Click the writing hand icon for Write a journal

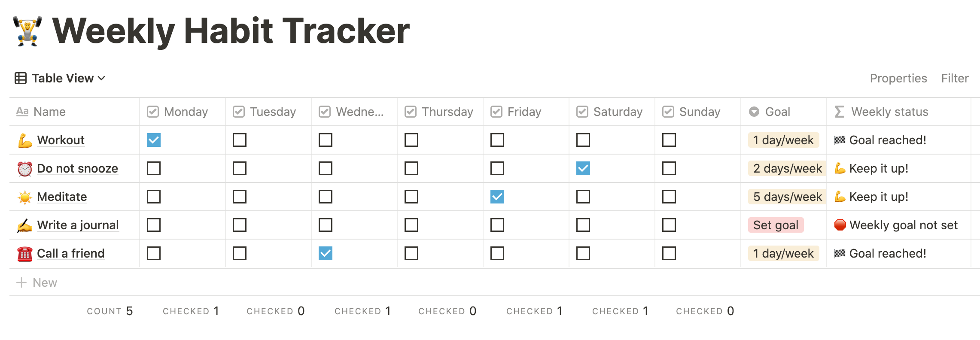tap(25, 225)
